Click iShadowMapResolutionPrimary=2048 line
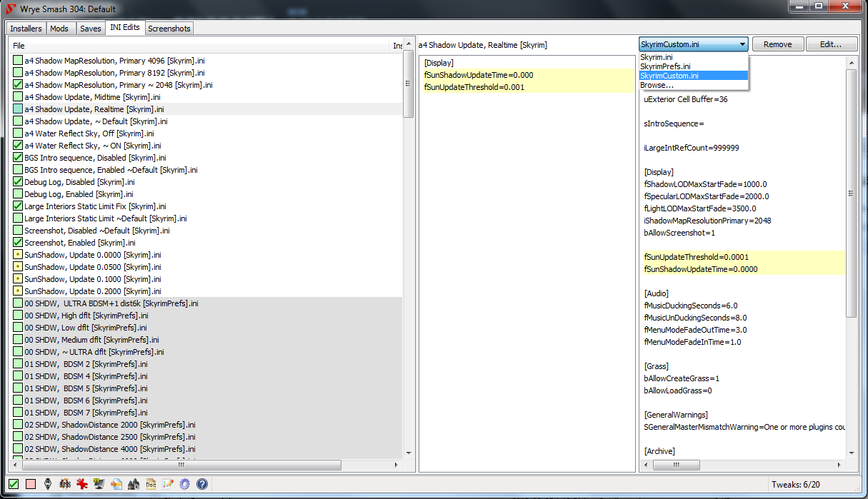 (707, 221)
